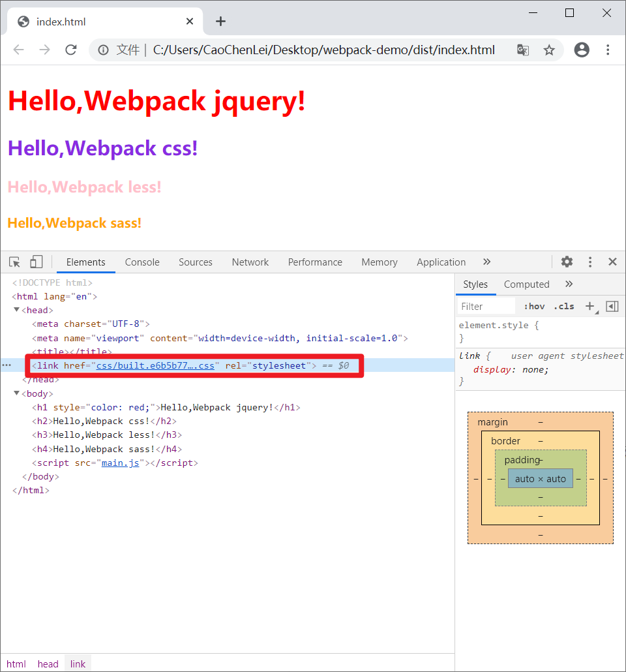Open the Memory tab
Viewport: 626px width, 672px height.
tap(380, 262)
